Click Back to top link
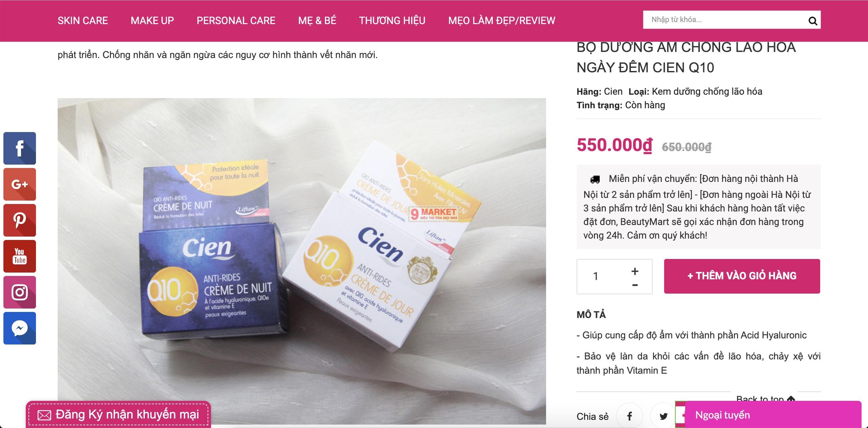The image size is (868, 428). [x=765, y=398]
